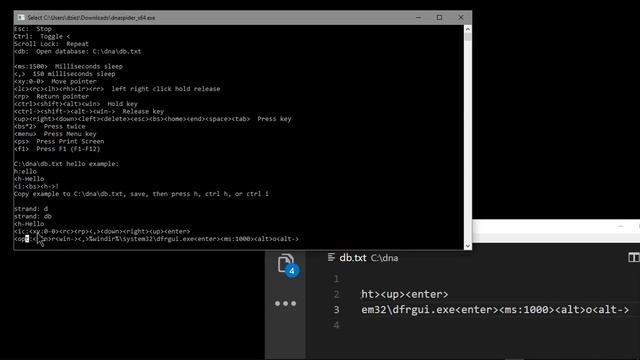Click line number 1 in the editor gutter
The image size is (640, 360).
336,279
